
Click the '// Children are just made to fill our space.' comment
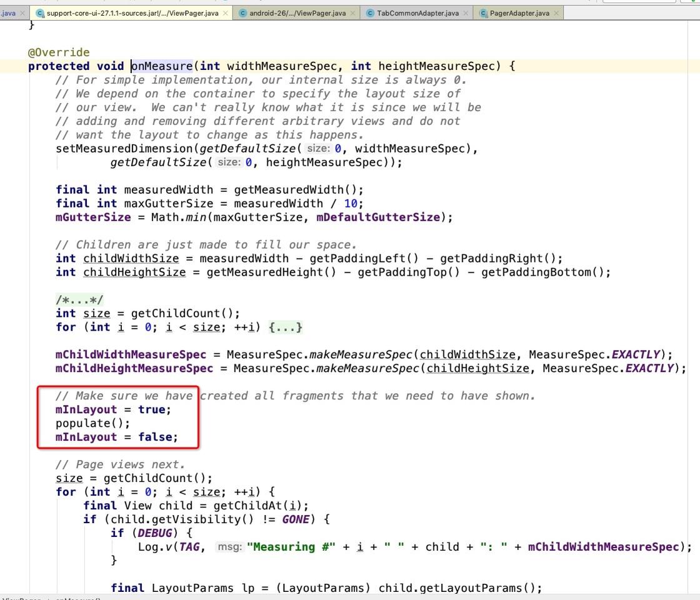206,244
